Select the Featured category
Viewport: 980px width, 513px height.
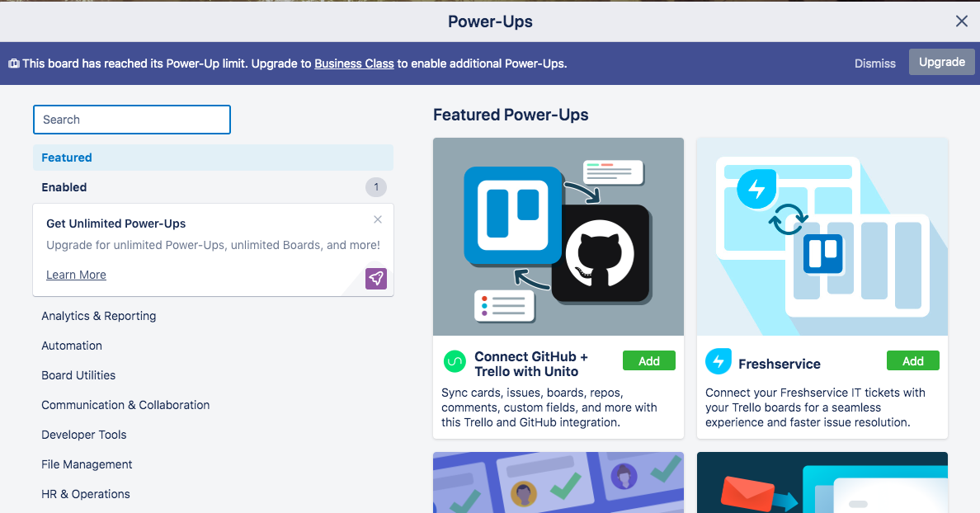click(x=67, y=158)
